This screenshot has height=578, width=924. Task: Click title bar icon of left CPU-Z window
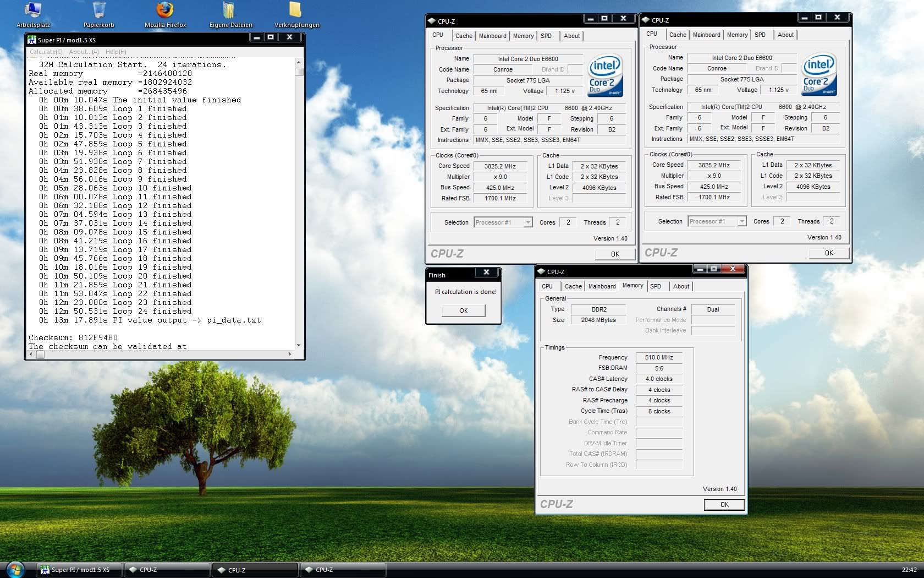click(x=432, y=21)
